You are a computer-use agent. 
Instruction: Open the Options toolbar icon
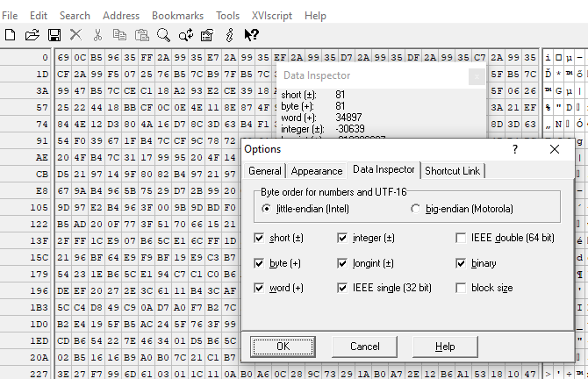207,35
